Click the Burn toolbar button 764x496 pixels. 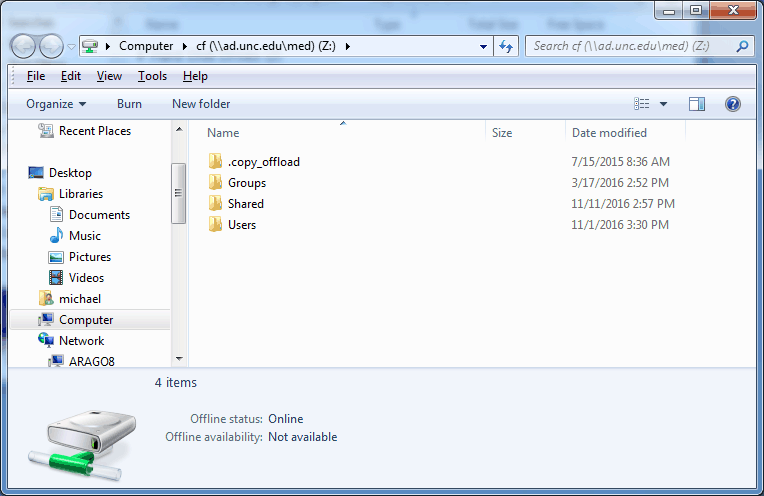pos(129,104)
